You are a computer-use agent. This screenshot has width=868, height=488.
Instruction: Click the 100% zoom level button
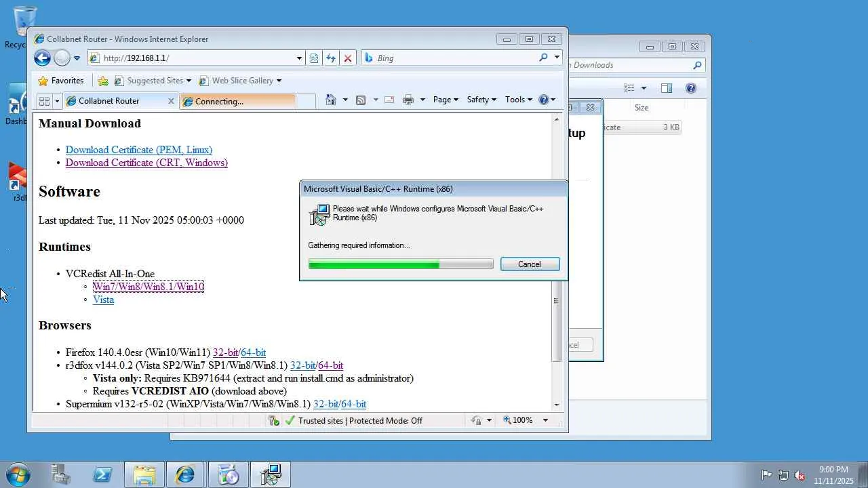[518, 421]
